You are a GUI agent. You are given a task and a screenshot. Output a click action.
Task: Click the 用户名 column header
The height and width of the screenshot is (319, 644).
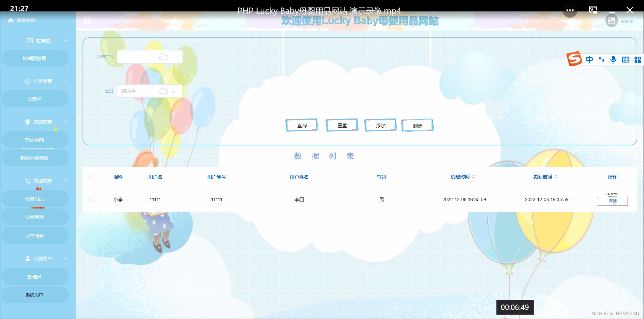point(155,177)
